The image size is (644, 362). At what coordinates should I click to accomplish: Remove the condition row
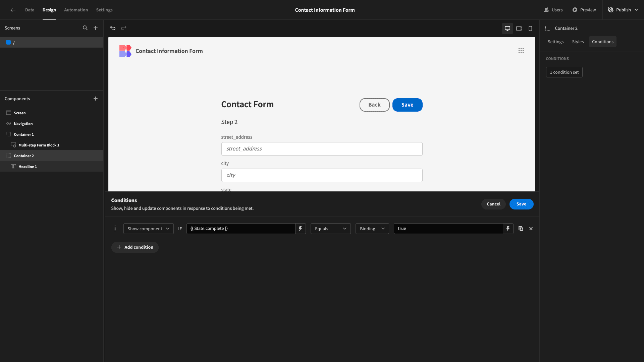pyautogui.click(x=531, y=229)
